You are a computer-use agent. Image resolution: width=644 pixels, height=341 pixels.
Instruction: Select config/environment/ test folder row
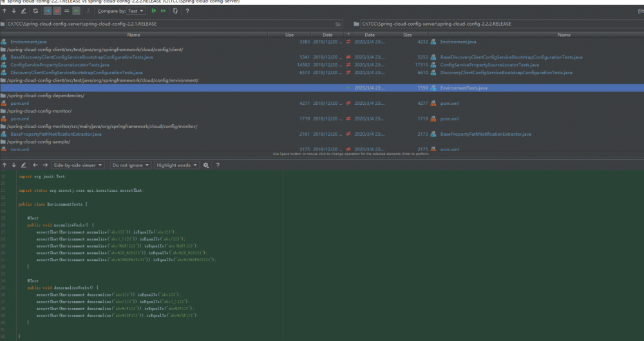102,80
